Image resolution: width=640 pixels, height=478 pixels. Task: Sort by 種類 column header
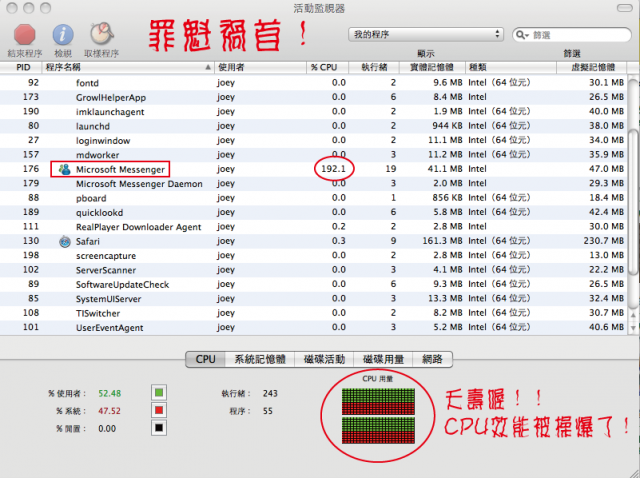(511, 67)
